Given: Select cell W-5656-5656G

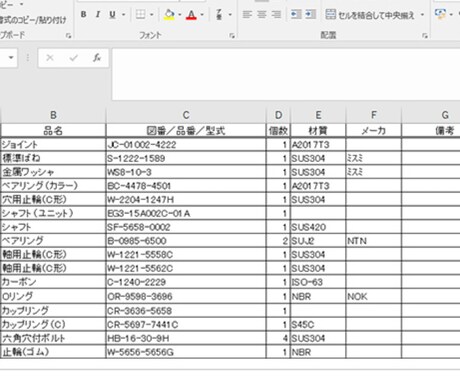Looking at the screenshot, I should click(x=186, y=352).
